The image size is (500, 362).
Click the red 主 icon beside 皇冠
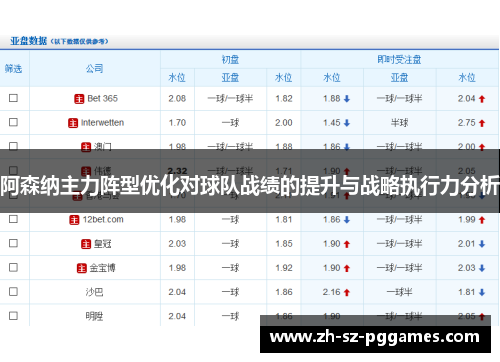(x=86, y=244)
